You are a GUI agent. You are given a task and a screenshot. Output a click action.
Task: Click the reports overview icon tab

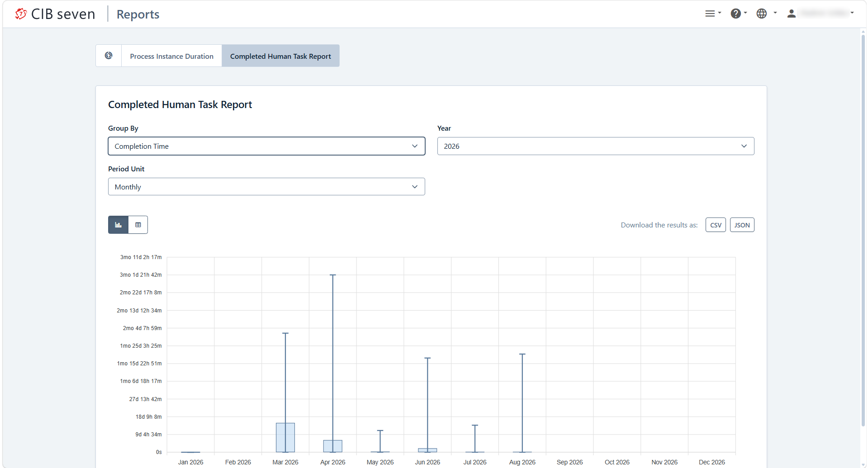point(109,56)
